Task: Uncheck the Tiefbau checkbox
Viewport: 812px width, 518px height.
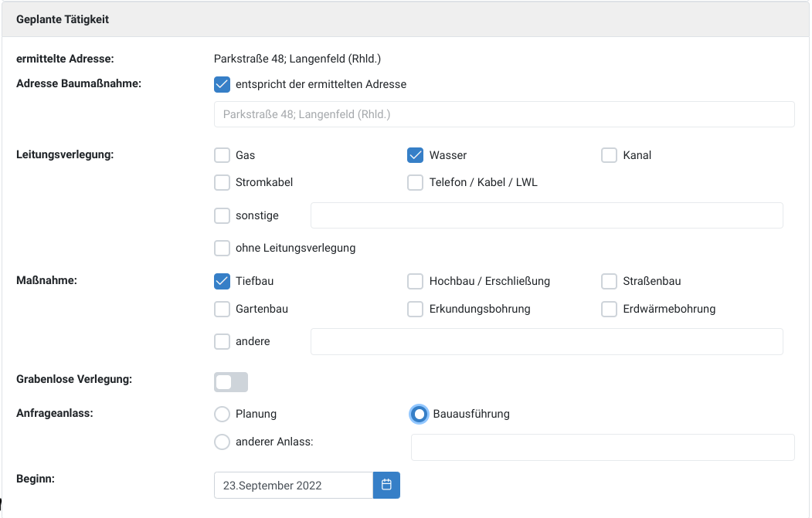Action: coord(223,281)
